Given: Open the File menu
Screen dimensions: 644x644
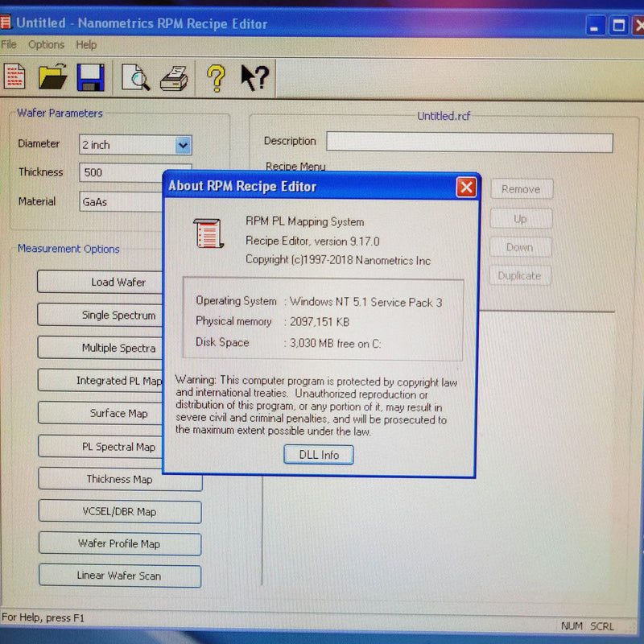Looking at the screenshot, I should click(x=9, y=44).
